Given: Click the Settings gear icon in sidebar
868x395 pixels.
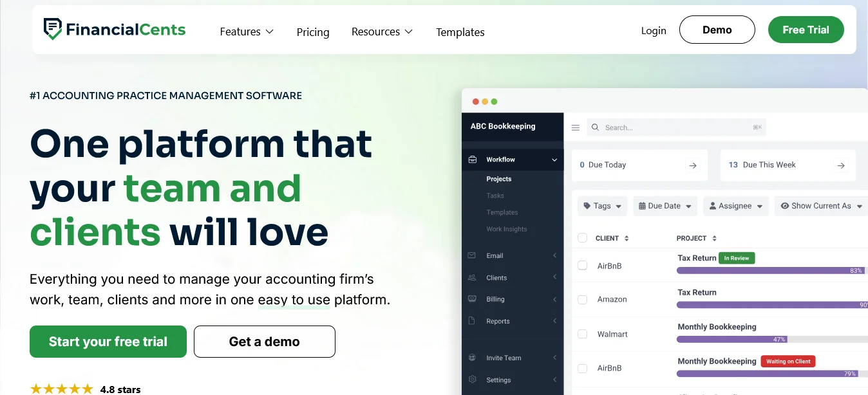Looking at the screenshot, I should pos(472,380).
